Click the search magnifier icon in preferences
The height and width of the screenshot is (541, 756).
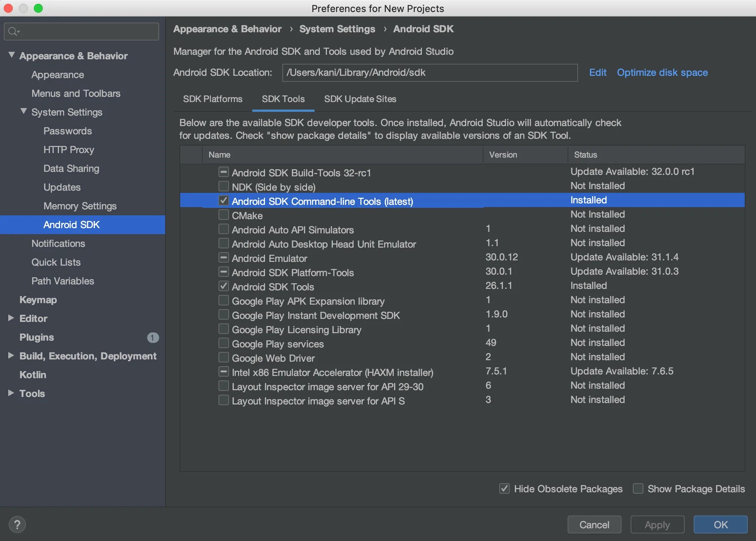click(x=14, y=32)
